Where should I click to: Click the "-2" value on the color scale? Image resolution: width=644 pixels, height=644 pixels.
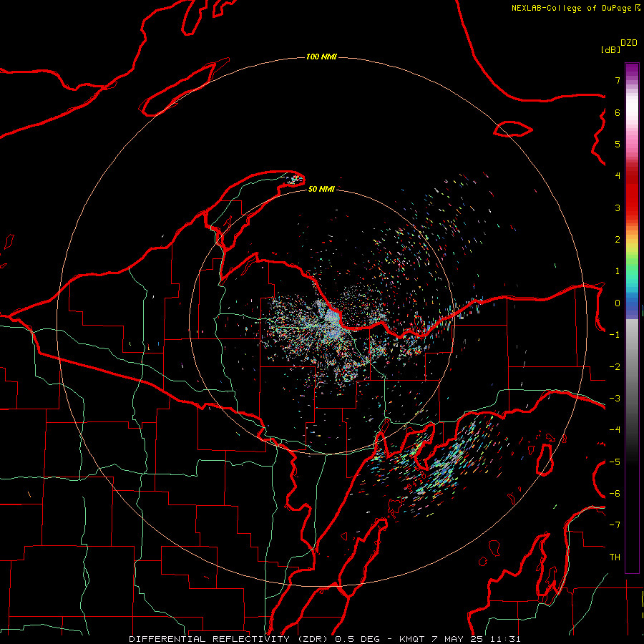[615, 367]
